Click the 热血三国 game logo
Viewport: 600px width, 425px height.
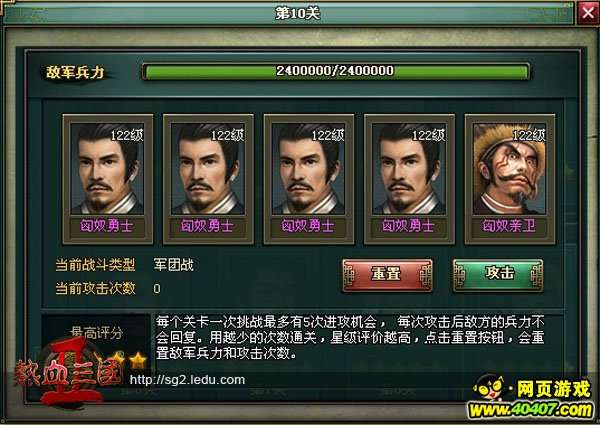point(69,373)
